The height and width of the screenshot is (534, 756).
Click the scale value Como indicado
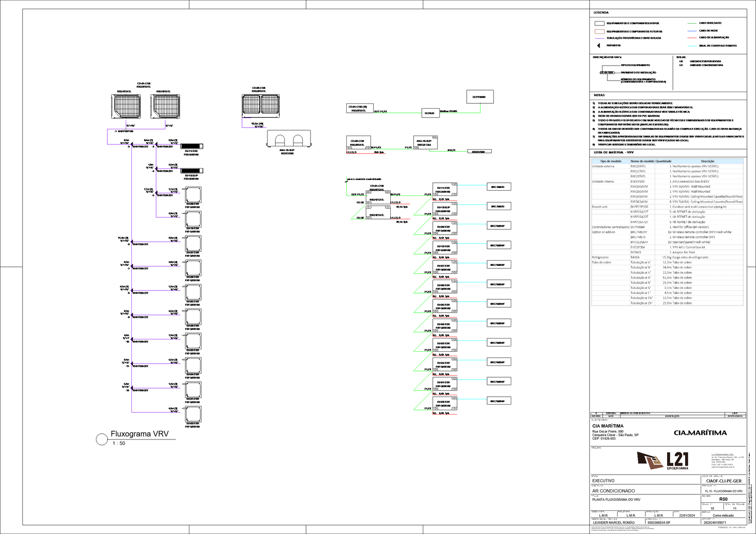(723, 516)
